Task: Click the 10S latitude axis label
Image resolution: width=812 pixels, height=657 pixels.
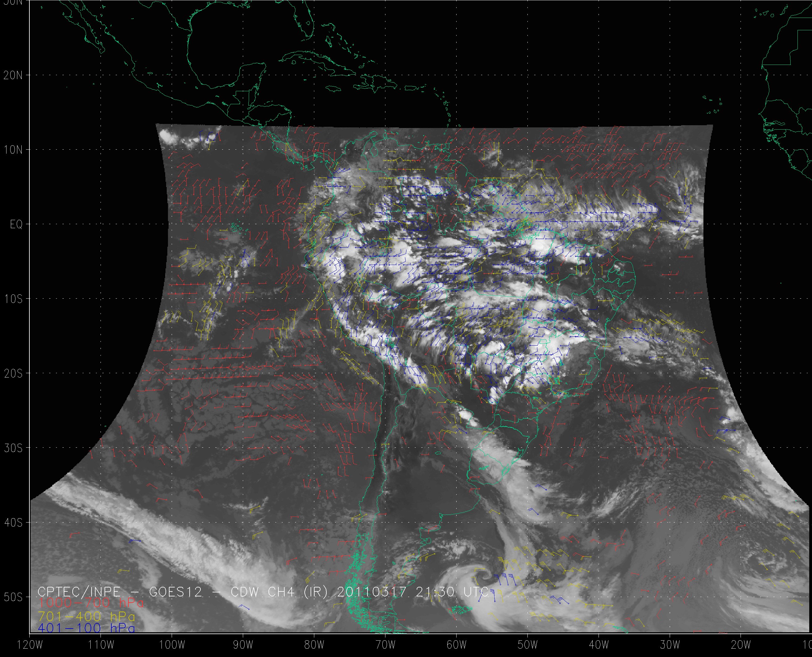Action: coord(13,299)
